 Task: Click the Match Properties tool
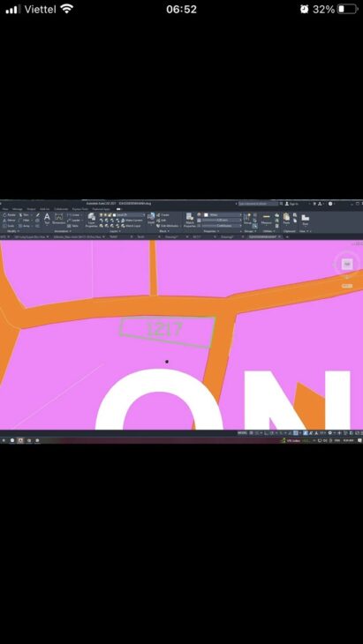point(190,220)
